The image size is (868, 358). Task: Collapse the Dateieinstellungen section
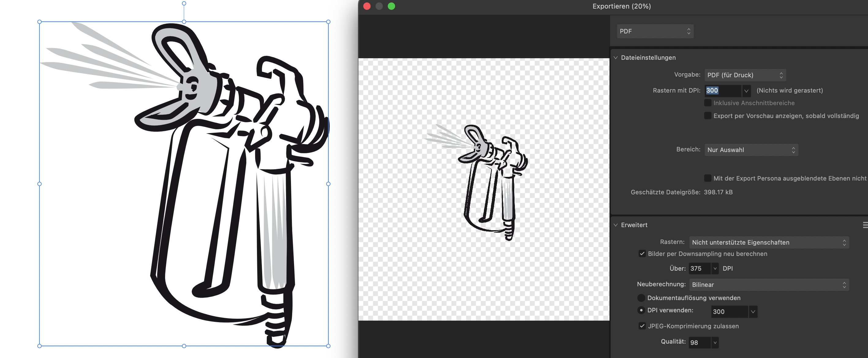(616, 58)
